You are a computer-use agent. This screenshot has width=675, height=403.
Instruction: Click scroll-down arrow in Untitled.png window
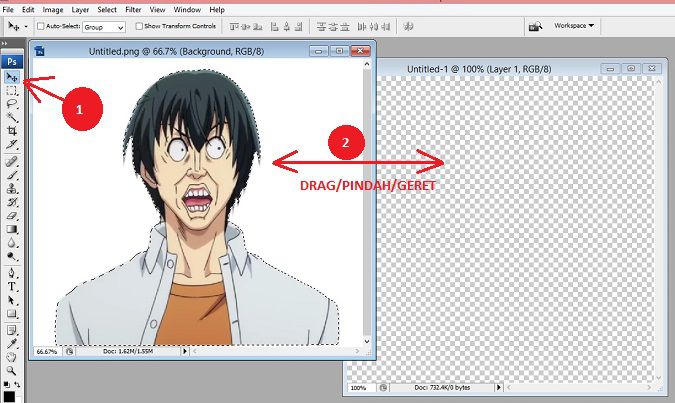[367, 341]
